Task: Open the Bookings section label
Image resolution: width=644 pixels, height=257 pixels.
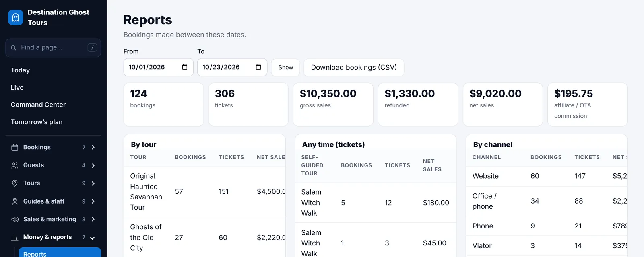Action: (37, 147)
